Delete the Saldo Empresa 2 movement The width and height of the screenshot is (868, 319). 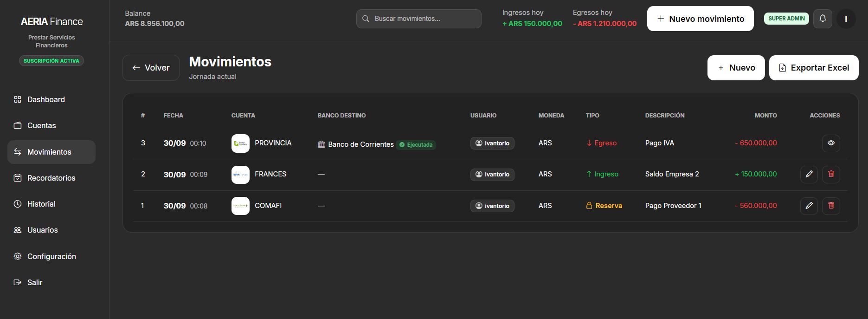(831, 174)
